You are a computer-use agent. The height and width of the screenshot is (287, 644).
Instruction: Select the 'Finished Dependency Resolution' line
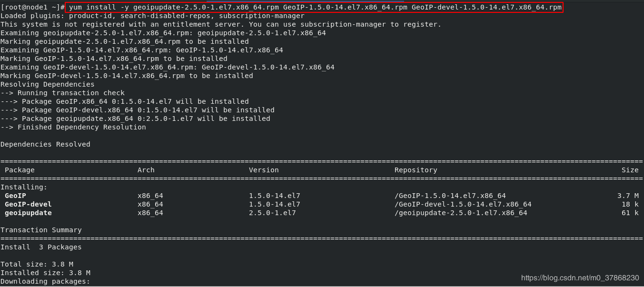tap(73, 127)
